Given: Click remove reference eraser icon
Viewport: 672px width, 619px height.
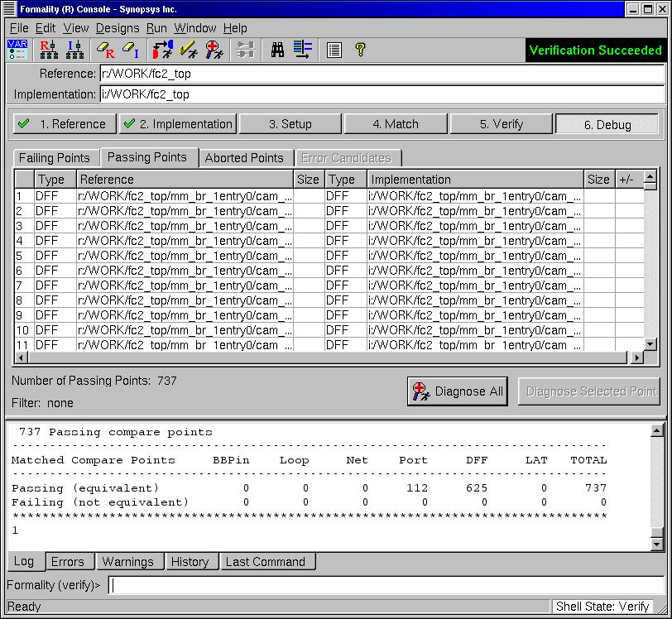Looking at the screenshot, I should coord(105,50).
